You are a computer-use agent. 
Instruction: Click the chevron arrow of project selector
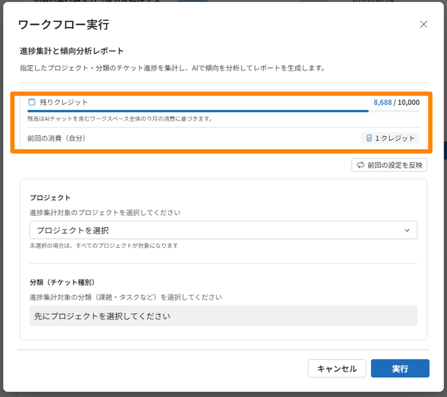pos(407,230)
